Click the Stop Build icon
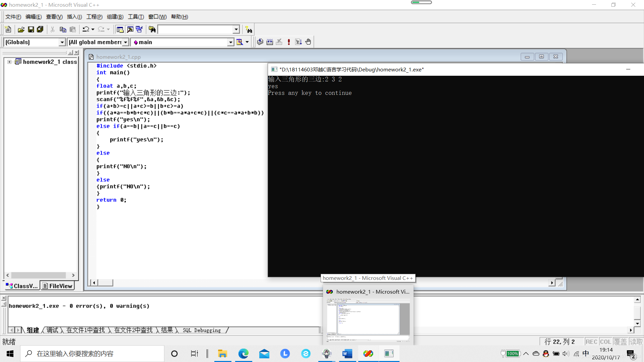The height and width of the screenshot is (362, 644). (279, 42)
